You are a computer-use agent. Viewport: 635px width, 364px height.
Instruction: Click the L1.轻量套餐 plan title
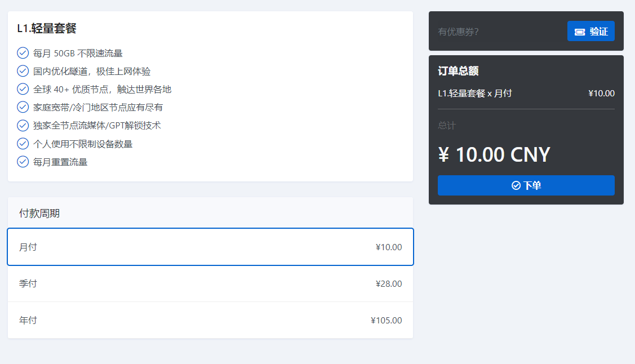pos(47,28)
